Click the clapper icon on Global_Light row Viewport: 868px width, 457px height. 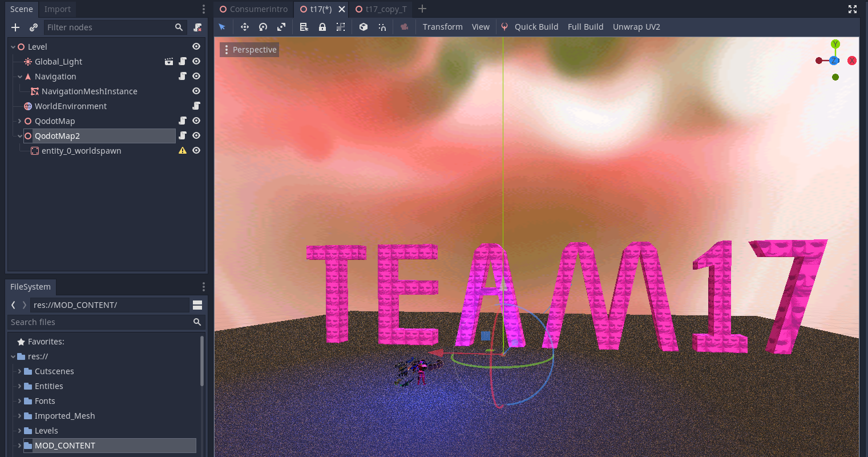(x=169, y=61)
